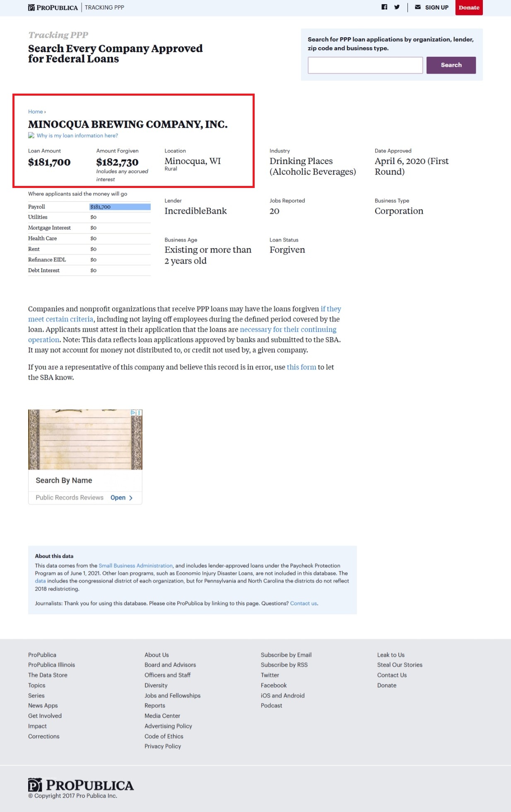Open Media Center footer link
This screenshot has width=511, height=812.
point(162,716)
